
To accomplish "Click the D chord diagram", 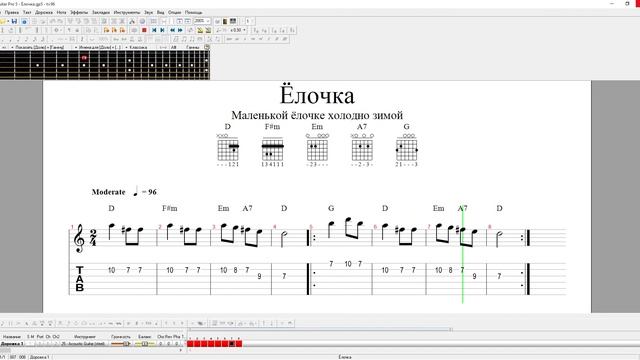I will click(x=228, y=149).
